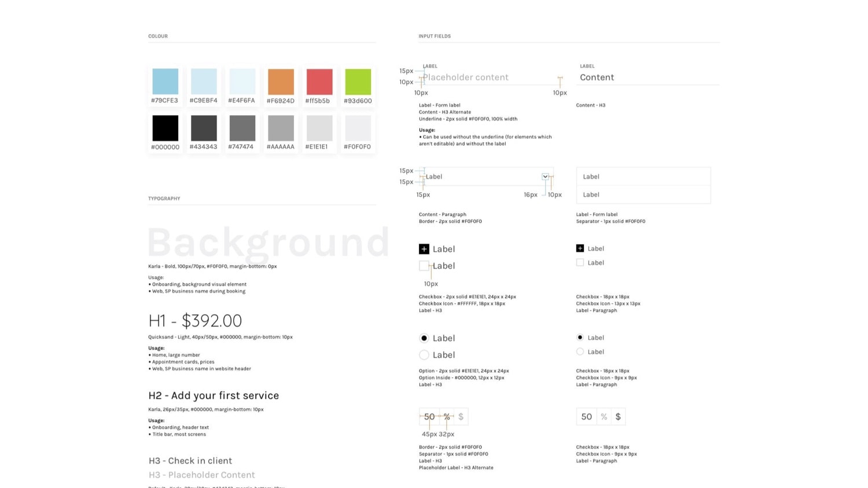Select the active $ unit in right field
The image size is (868, 488).
[x=618, y=417]
